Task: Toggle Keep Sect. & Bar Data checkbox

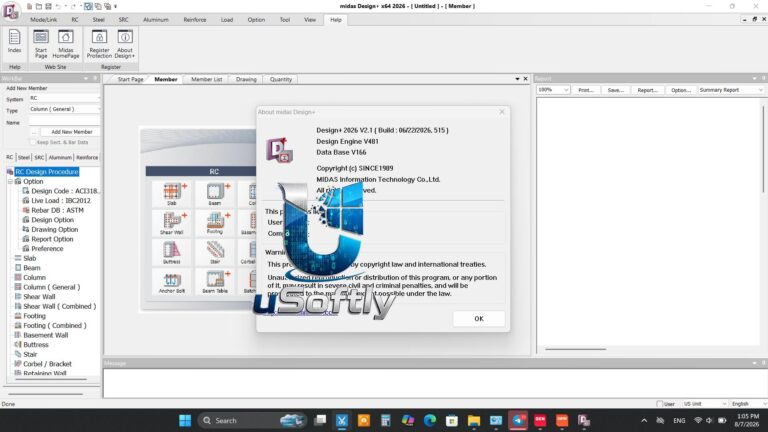Action: pyautogui.click(x=33, y=142)
